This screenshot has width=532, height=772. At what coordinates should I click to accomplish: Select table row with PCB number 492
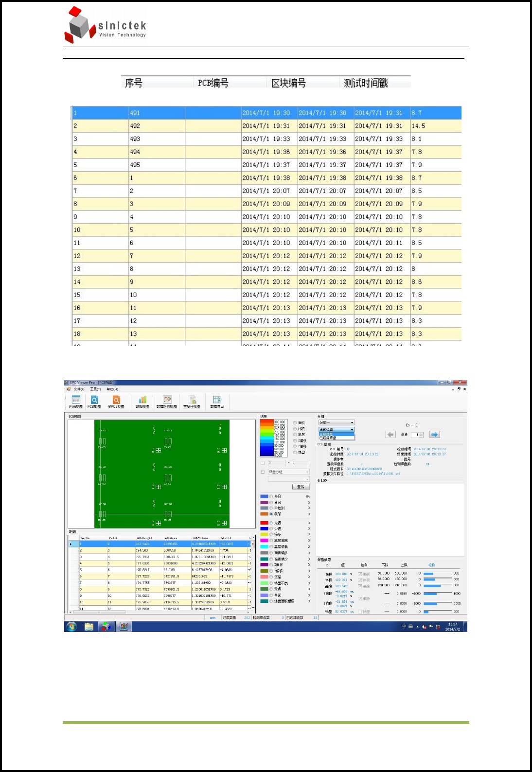point(266,126)
